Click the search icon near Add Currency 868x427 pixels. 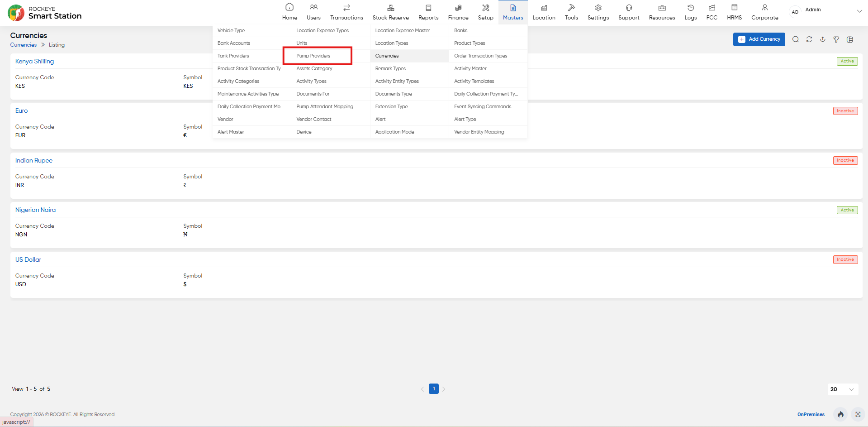[x=796, y=39]
